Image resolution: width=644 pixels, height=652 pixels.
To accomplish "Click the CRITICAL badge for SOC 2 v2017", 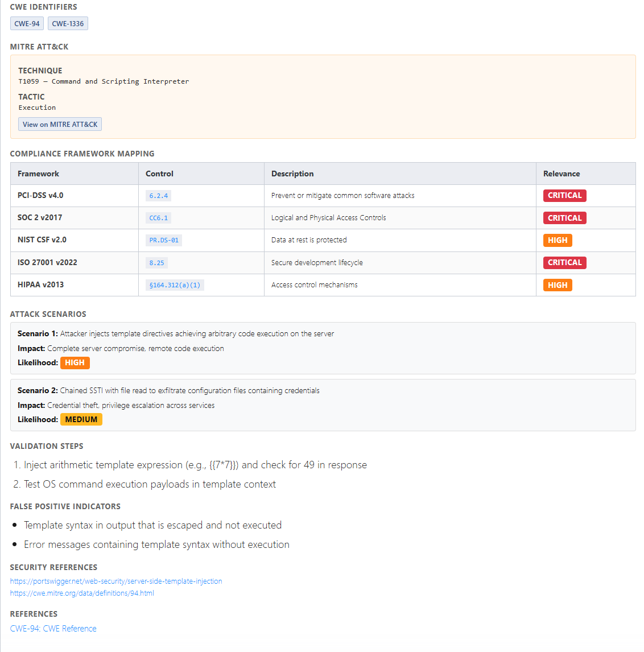I will 564,217.
